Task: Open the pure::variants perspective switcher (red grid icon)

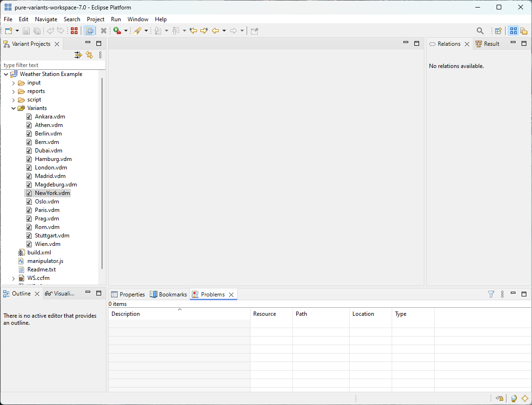Action: tap(74, 30)
